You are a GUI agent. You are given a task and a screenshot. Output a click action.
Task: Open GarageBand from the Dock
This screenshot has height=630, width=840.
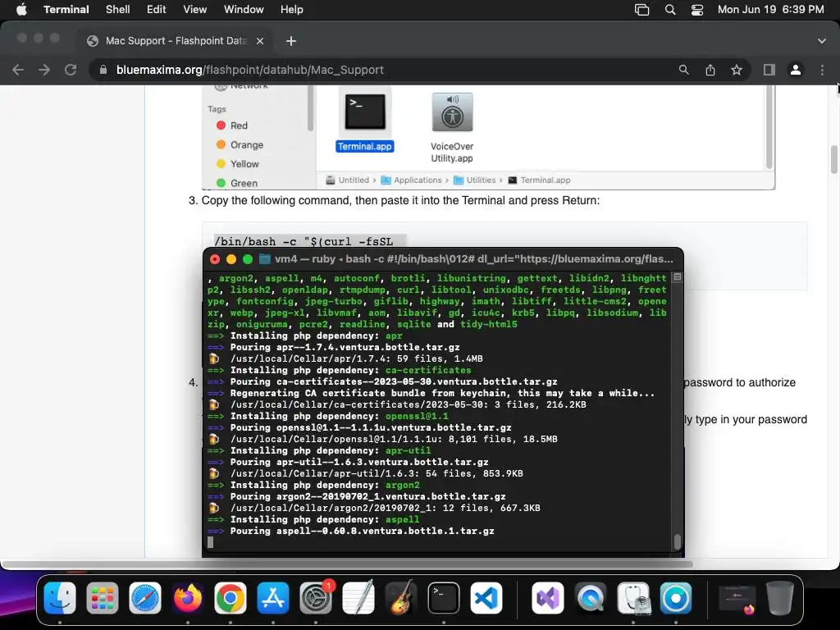(400, 598)
